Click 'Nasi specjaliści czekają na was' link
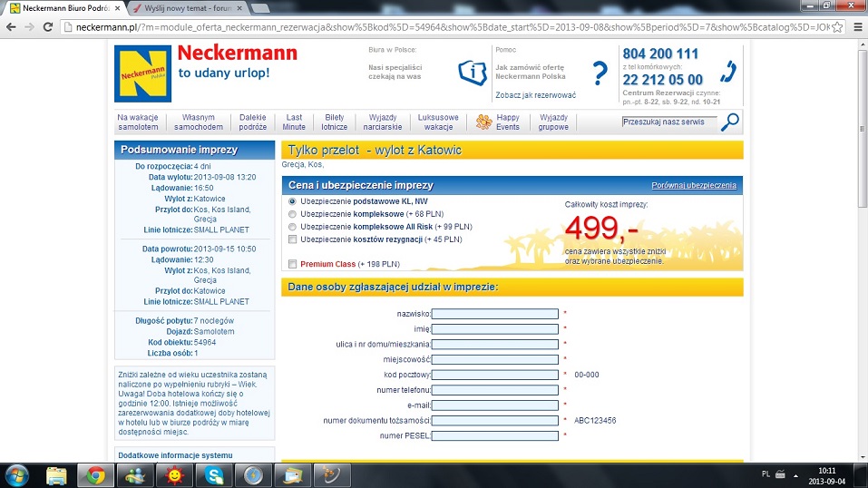The image size is (868, 488). [395, 72]
